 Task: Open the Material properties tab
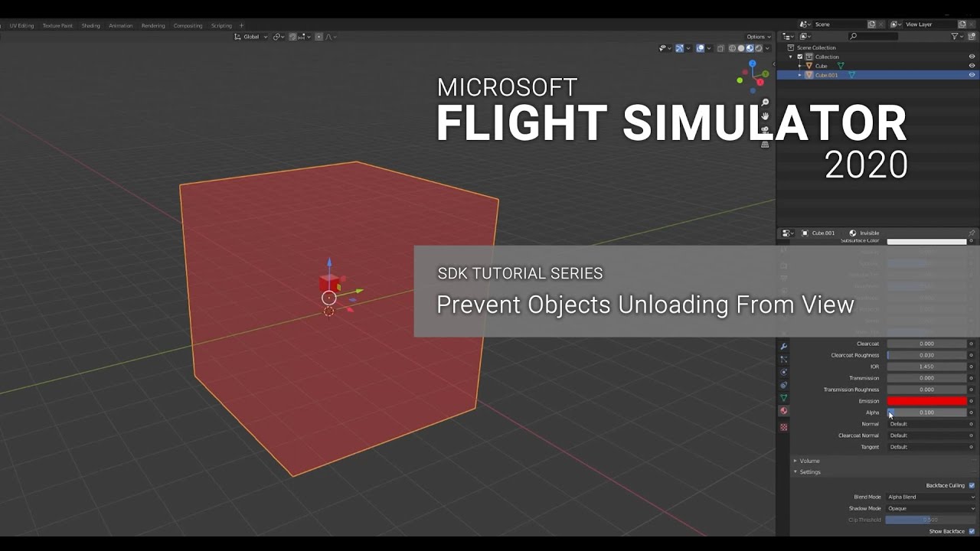click(783, 411)
